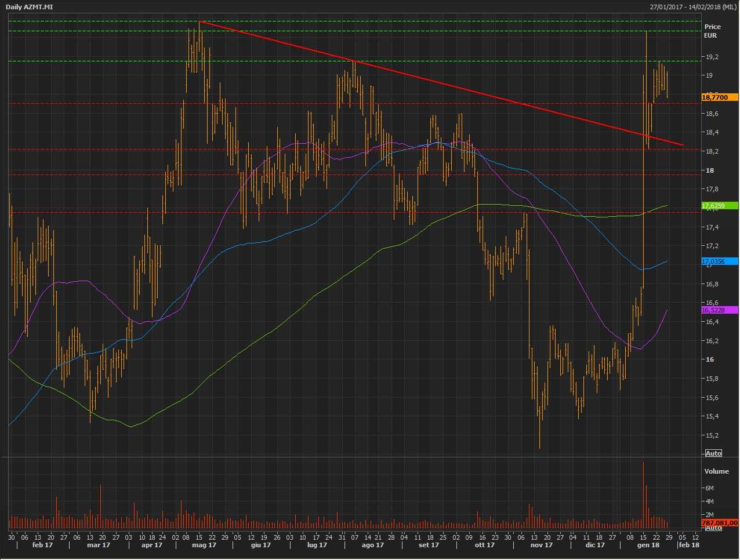Image resolution: width=740 pixels, height=560 pixels.
Task: Click the 'gen 18' month label
Action: (648, 545)
